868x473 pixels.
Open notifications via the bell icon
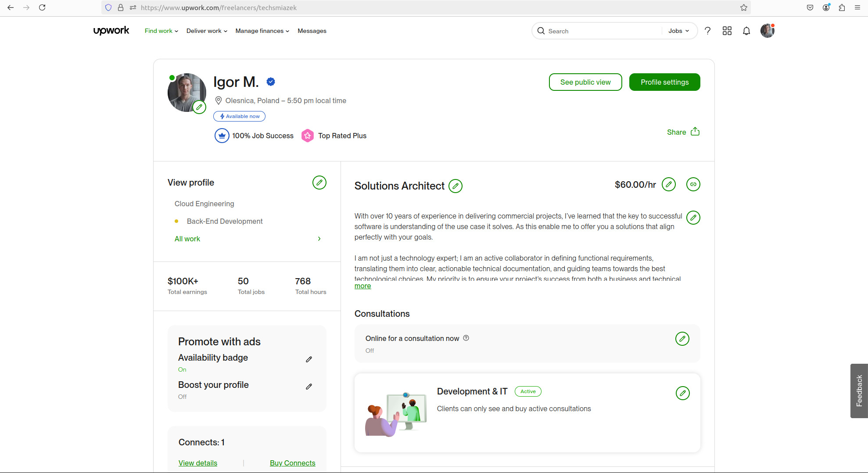click(746, 31)
